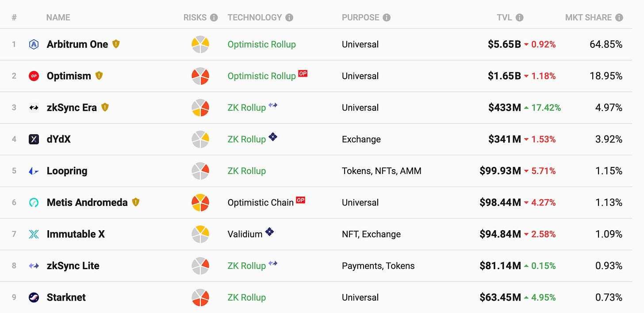The height and width of the screenshot is (313, 644).
Task: Click the StarkEx badge next to Validium
Action: point(269,232)
